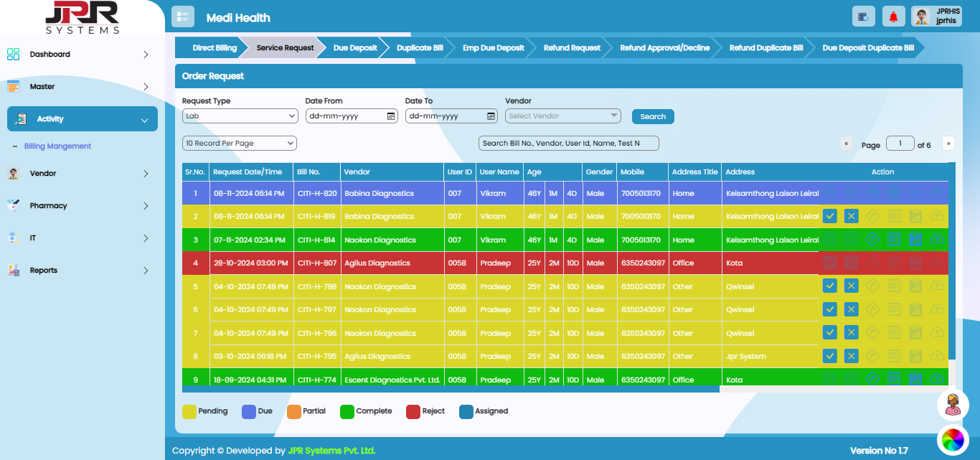Screen dimensions: 980x460
Task: Approve request CITI-H-819 with the checkmark
Action: (x=830, y=216)
